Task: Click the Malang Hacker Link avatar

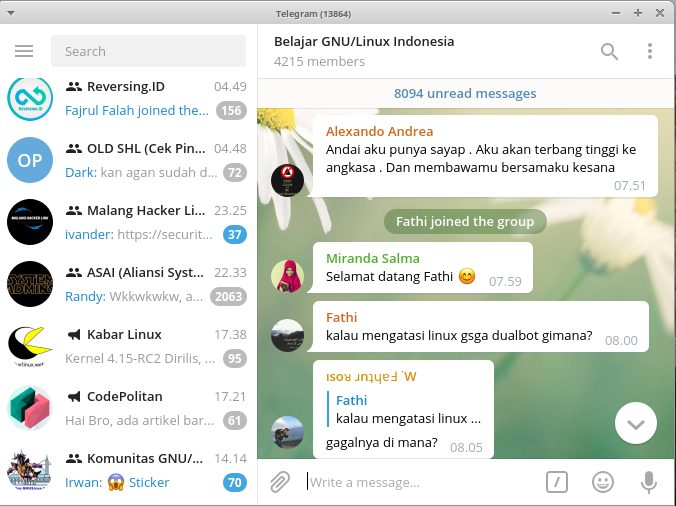Action: pos(30,222)
